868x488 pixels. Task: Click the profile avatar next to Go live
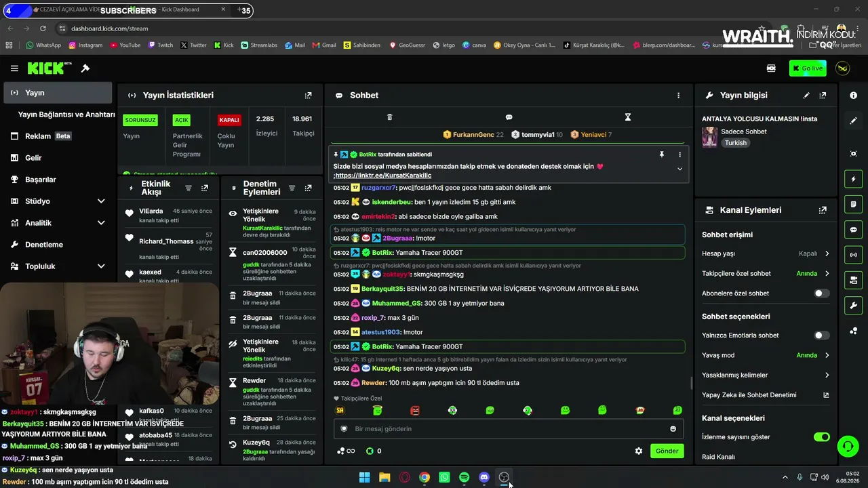click(842, 68)
